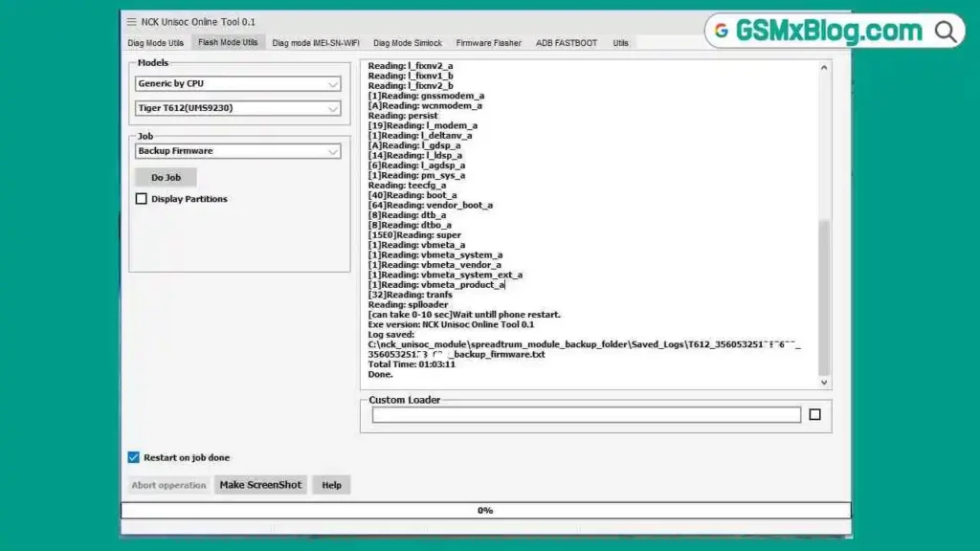
Task: Click the 'Done.' log line
Action: coord(380,374)
